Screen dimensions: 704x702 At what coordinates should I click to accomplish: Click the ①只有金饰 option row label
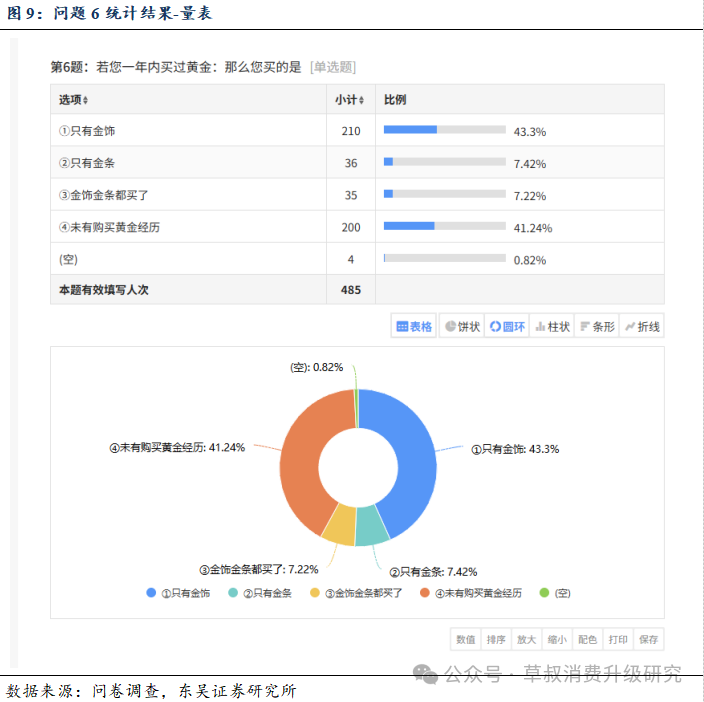87,131
